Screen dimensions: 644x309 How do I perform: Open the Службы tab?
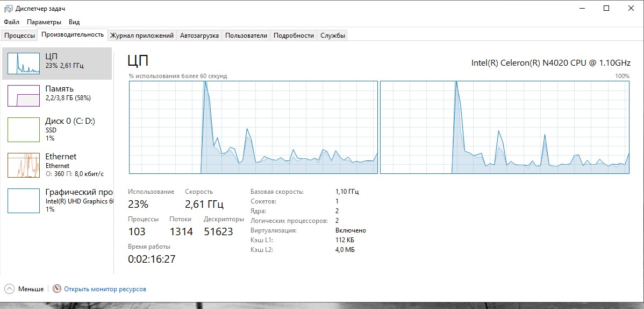tap(332, 36)
